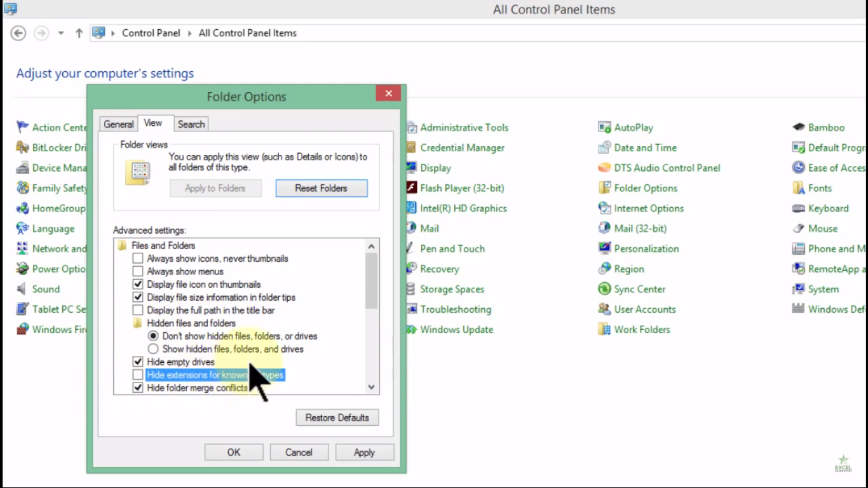Click 'All Control Panel Items' in breadcrumb
Image resolution: width=868 pixels, height=488 pixels.
click(x=248, y=33)
